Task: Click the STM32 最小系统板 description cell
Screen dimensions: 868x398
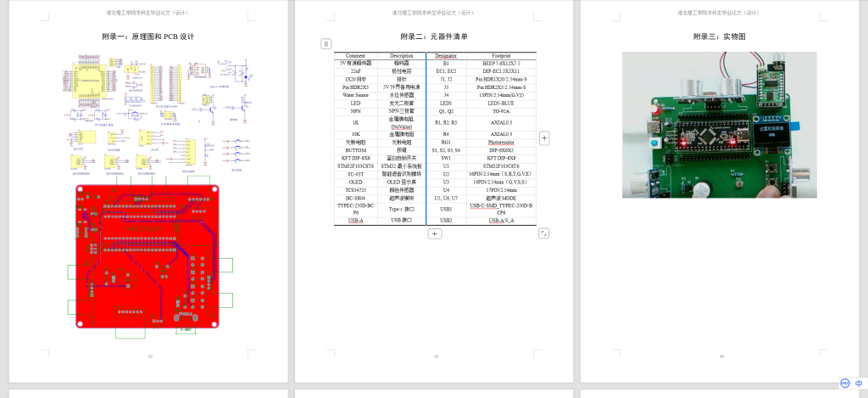Action: (x=401, y=165)
